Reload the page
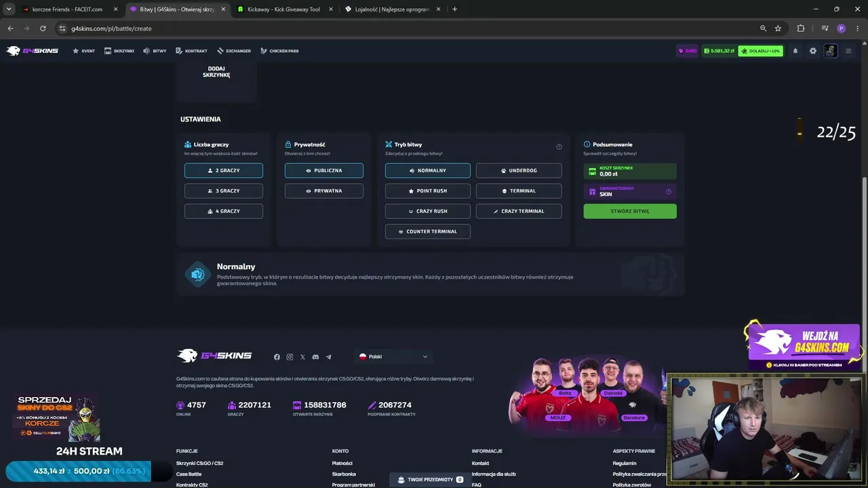Screen dimensions: 868x488 pyautogui.click(x=43, y=28)
